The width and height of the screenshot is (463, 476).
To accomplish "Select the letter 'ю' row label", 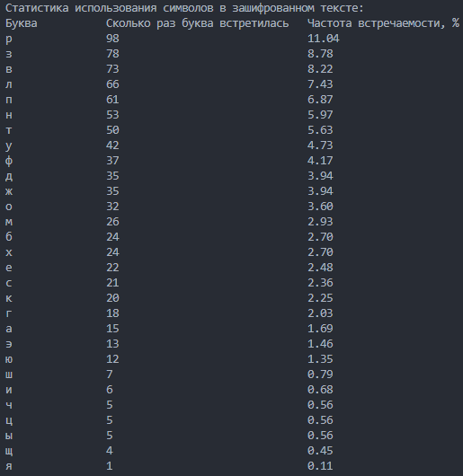I will pos(9,359).
